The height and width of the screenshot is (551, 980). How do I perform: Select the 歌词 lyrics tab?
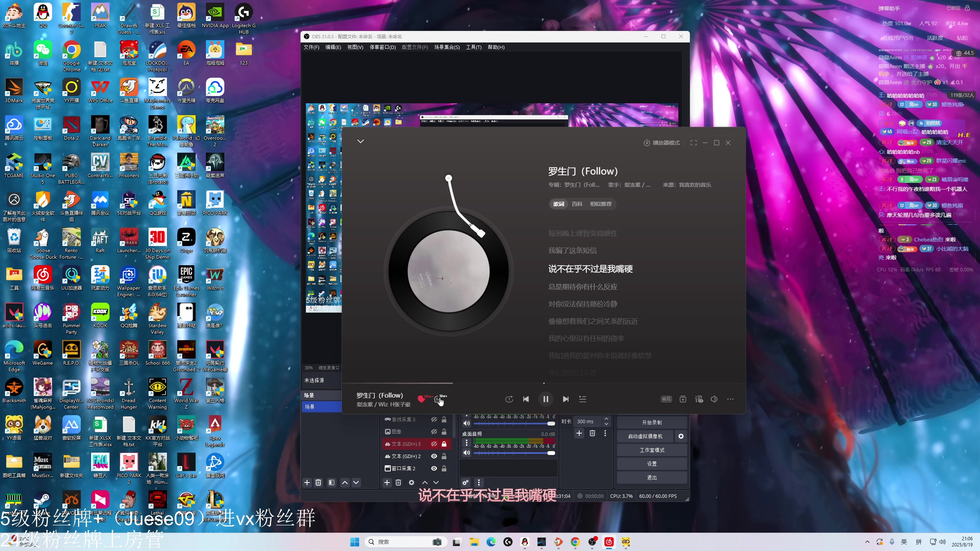(x=559, y=204)
